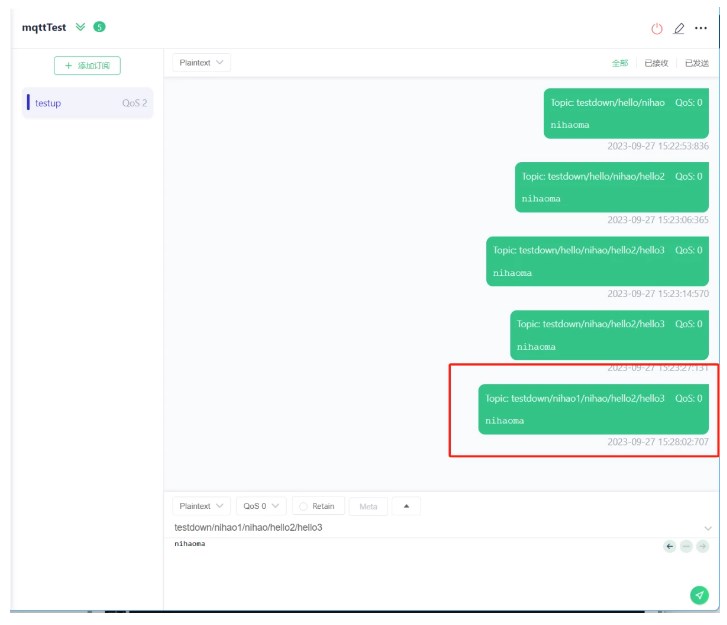Show published messages tab

pos(696,63)
